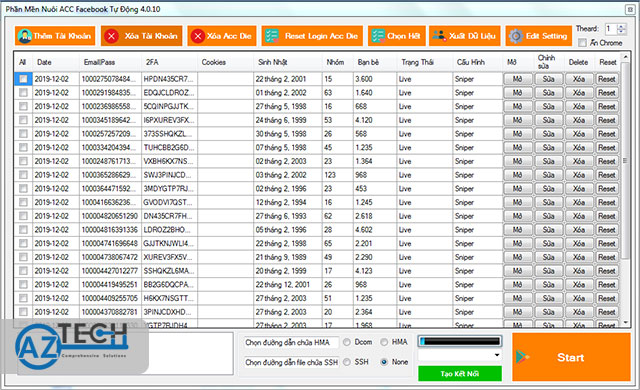
Task: Click the 2FA column header
Action: point(169,62)
